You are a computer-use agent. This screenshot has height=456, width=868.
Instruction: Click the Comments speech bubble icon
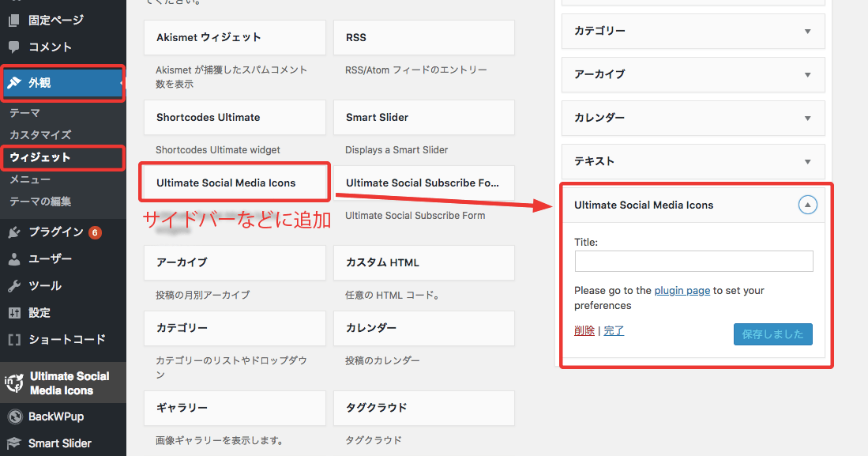(x=14, y=47)
